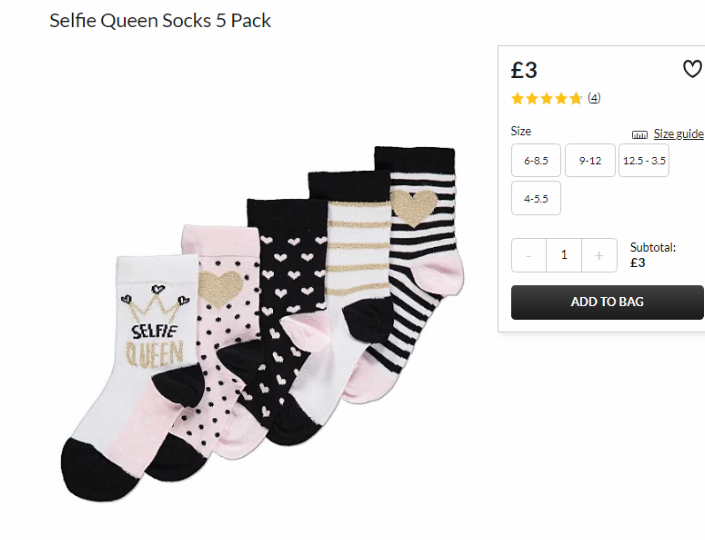View the 4 customer reviews
The width and height of the screenshot is (705, 540).
click(594, 98)
